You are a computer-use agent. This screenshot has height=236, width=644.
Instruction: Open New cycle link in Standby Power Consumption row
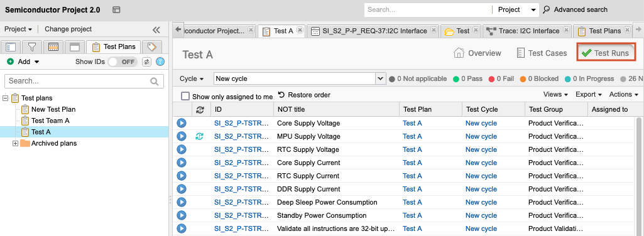(481, 215)
